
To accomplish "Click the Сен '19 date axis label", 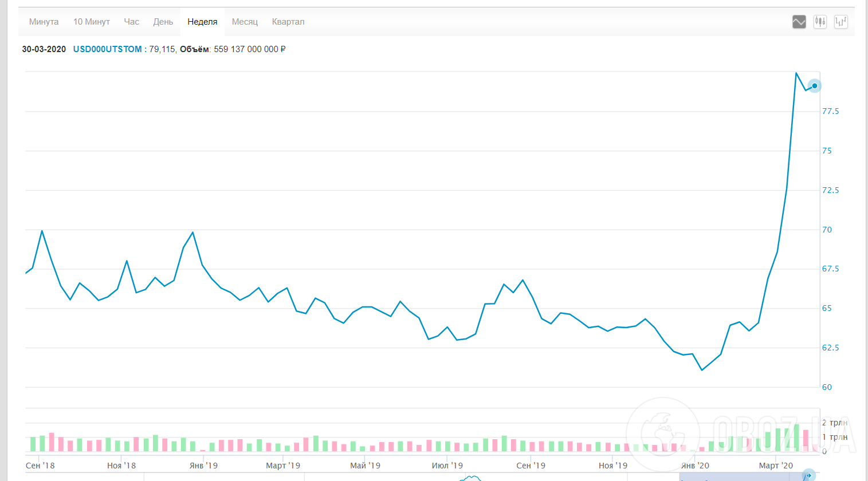I will pos(531,466).
